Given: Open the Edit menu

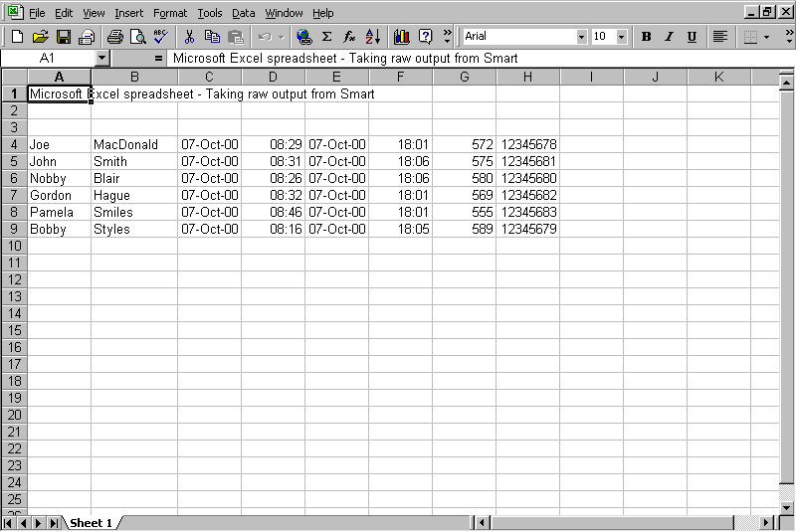Looking at the screenshot, I should 64,13.
